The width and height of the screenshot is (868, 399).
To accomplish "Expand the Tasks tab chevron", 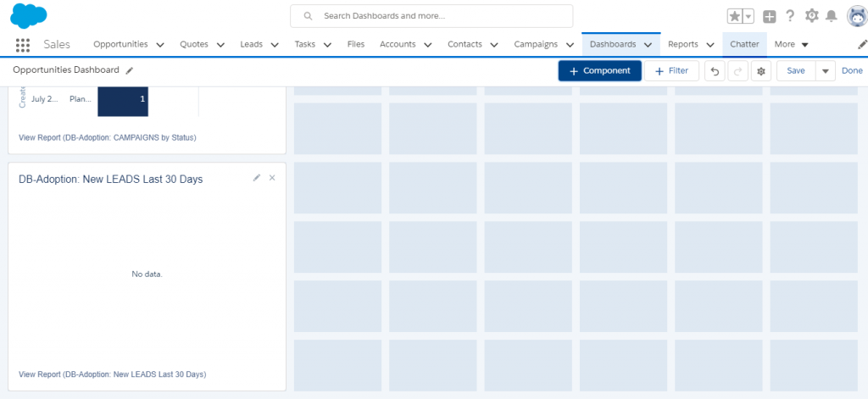I will [327, 45].
